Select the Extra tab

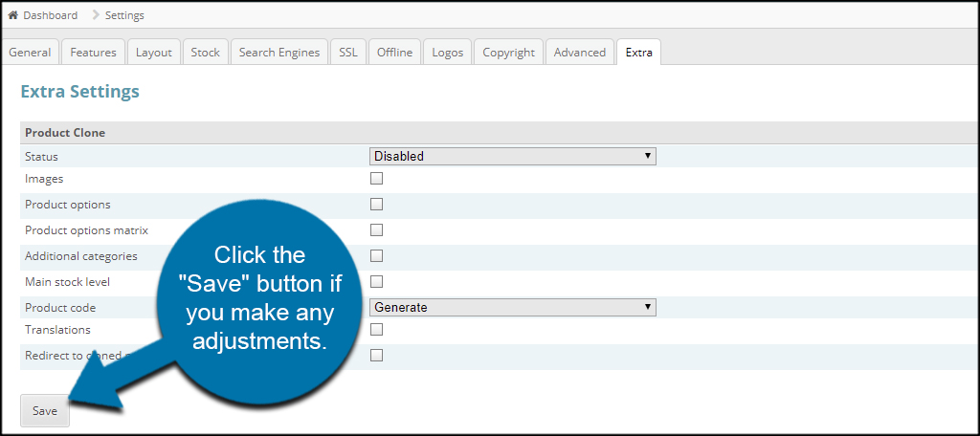tap(638, 53)
